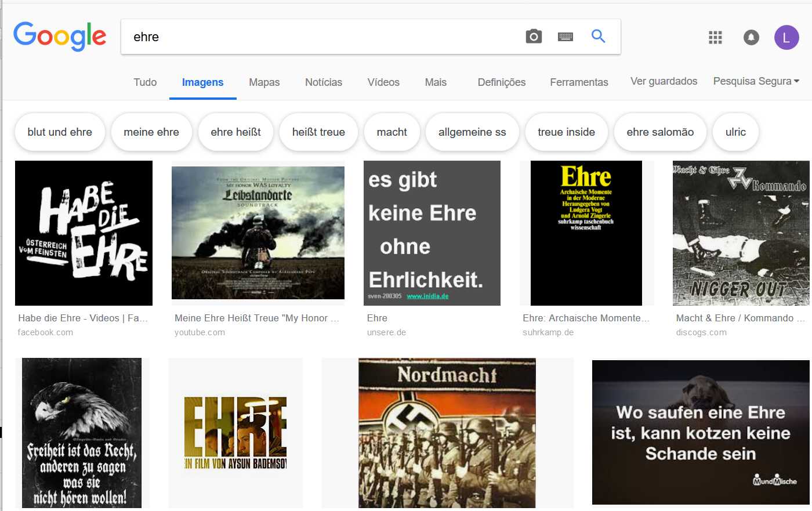This screenshot has width=812, height=511.
Task: Click the blue search magnifier button
Action: coord(598,36)
